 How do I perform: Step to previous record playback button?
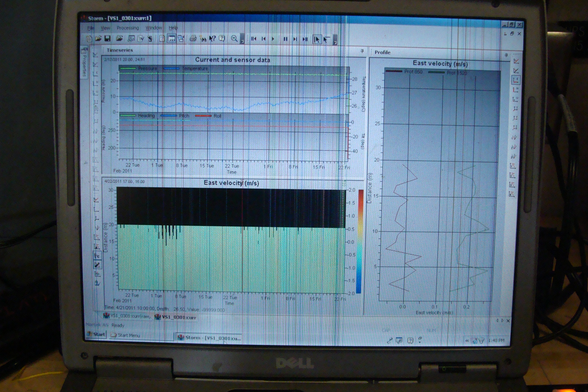tap(264, 39)
